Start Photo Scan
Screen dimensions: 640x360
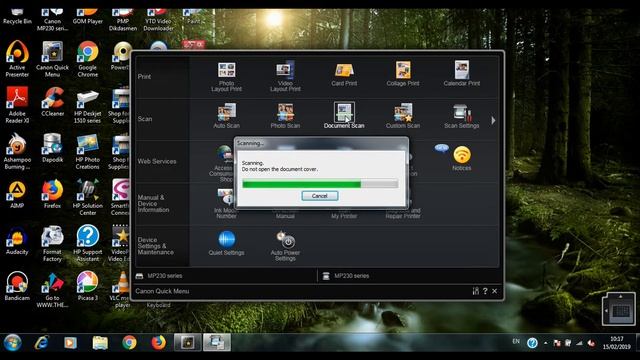click(x=285, y=116)
